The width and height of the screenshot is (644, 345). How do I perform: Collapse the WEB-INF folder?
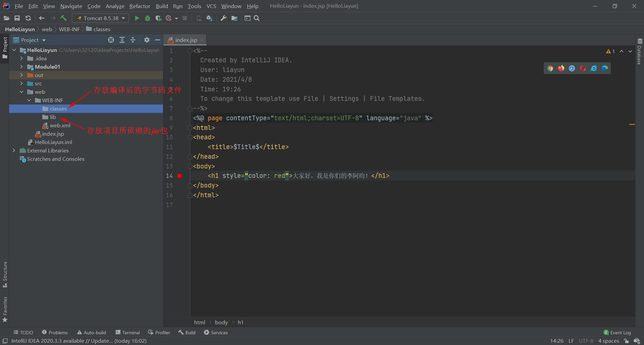tap(29, 100)
